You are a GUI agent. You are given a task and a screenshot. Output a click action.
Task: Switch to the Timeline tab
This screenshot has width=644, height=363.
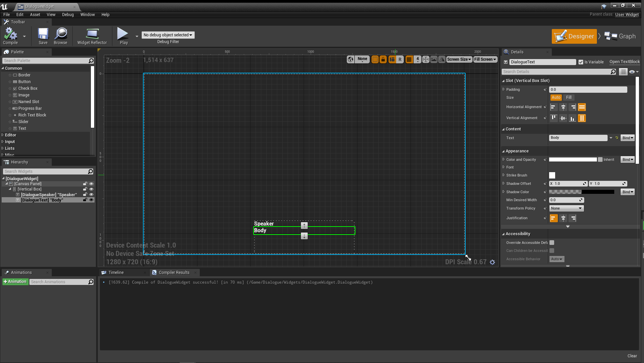click(116, 273)
